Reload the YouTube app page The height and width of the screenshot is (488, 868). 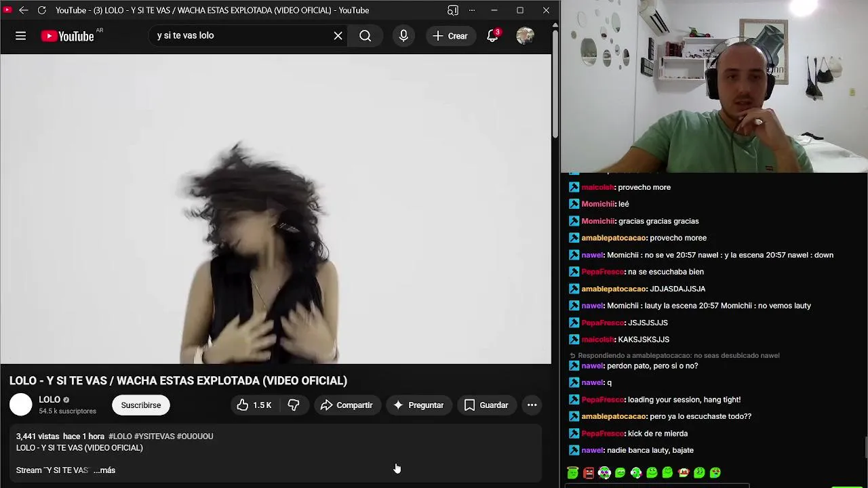coord(41,10)
